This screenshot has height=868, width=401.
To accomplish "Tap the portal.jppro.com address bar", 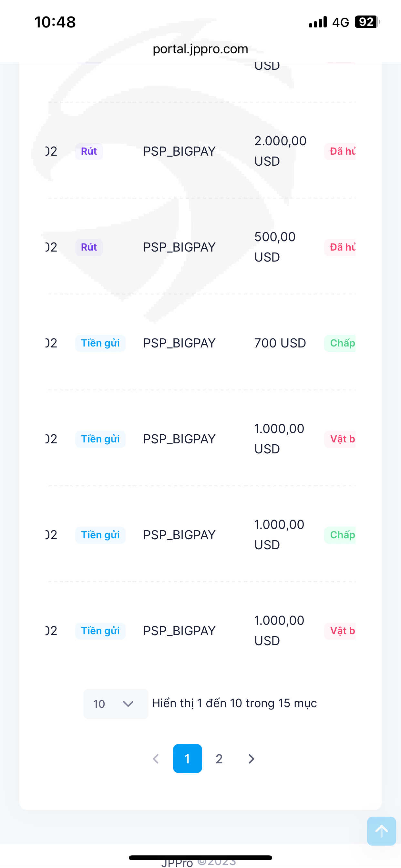I will coord(200,49).
